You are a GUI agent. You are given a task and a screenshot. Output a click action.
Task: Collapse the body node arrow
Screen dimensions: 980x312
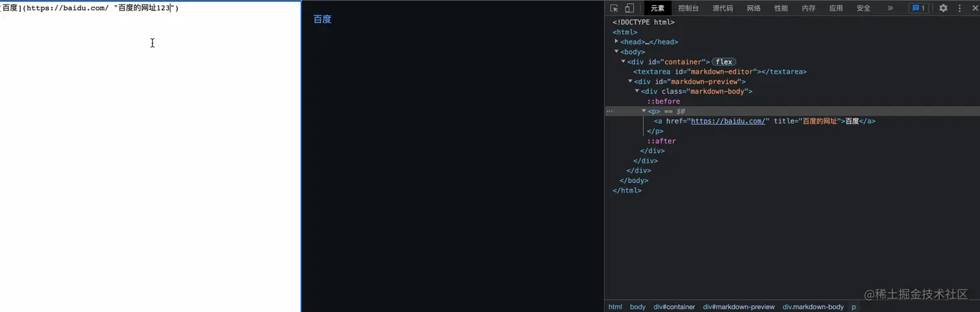tap(616, 51)
